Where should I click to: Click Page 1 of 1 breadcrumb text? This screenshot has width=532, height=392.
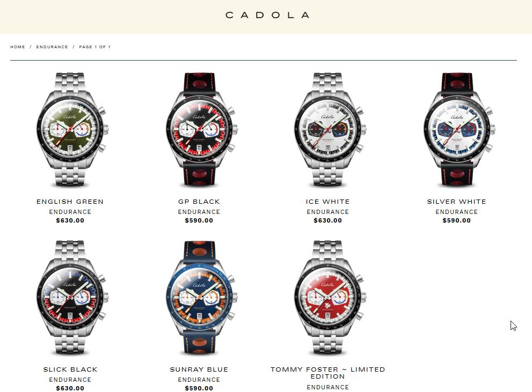point(94,47)
